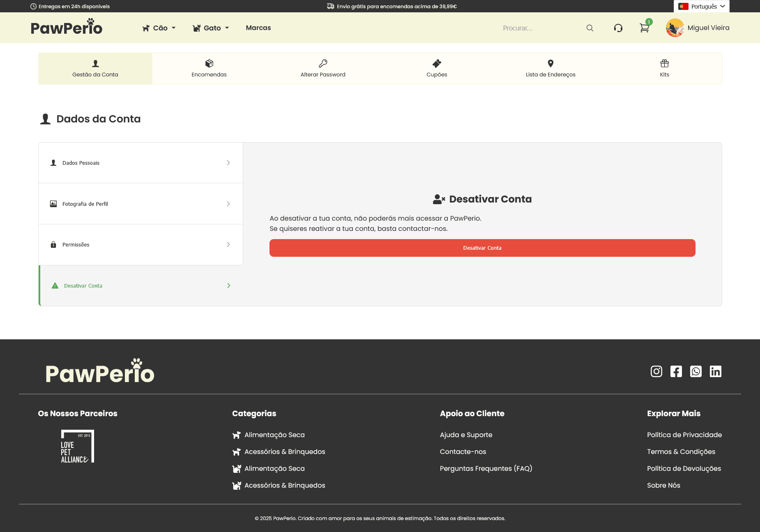This screenshot has width=760, height=532.
Task: Click the red Desativar Conta button
Action: pyautogui.click(x=482, y=248)
